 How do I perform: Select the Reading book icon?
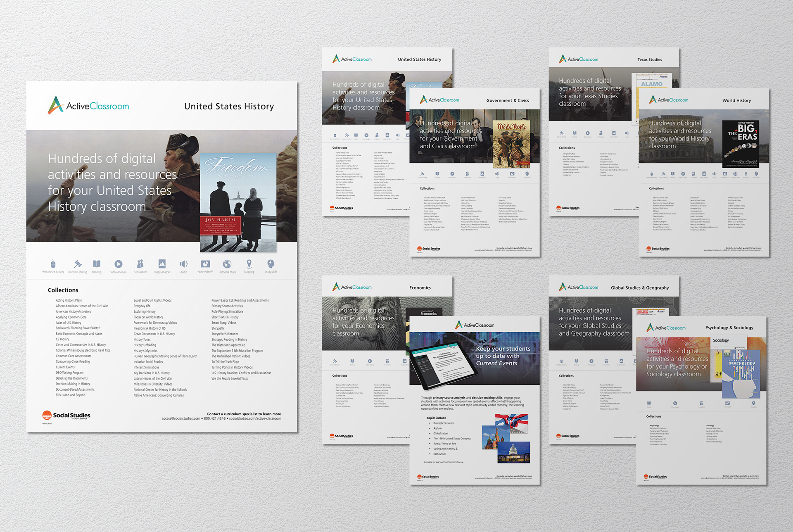pyautogui.click(x=97, y=264)
